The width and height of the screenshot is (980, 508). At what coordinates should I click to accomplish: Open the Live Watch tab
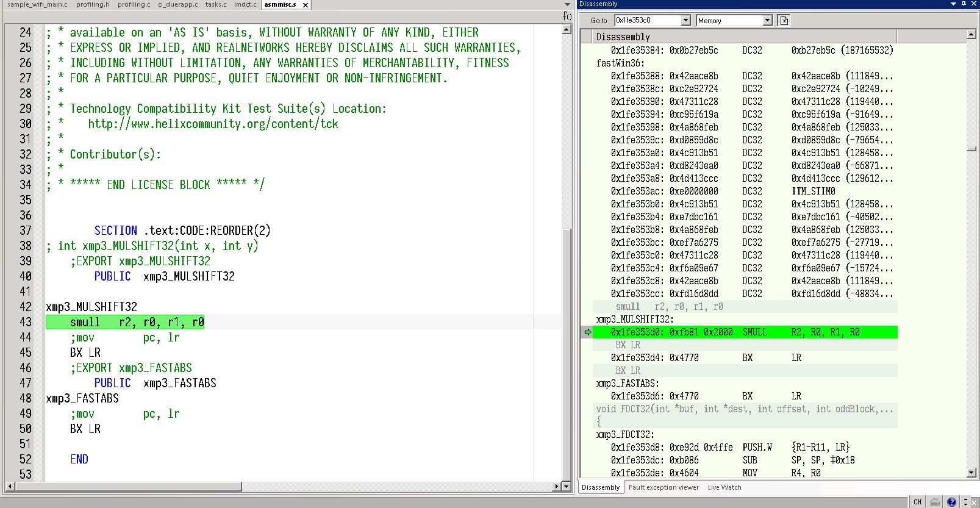click(x=724, y=487)
